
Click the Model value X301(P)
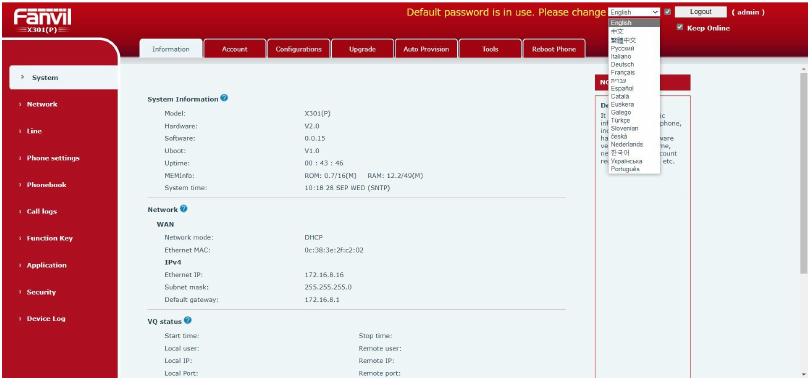point(317,113)
